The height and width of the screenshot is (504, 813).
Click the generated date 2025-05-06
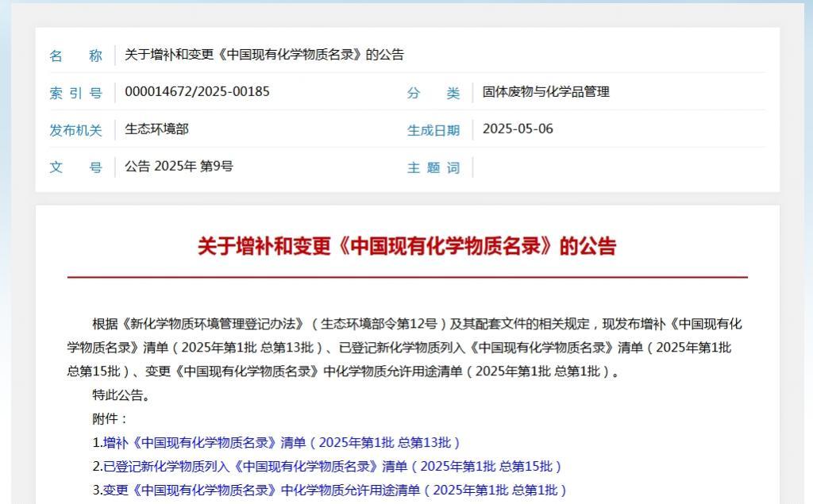point(518,129)
